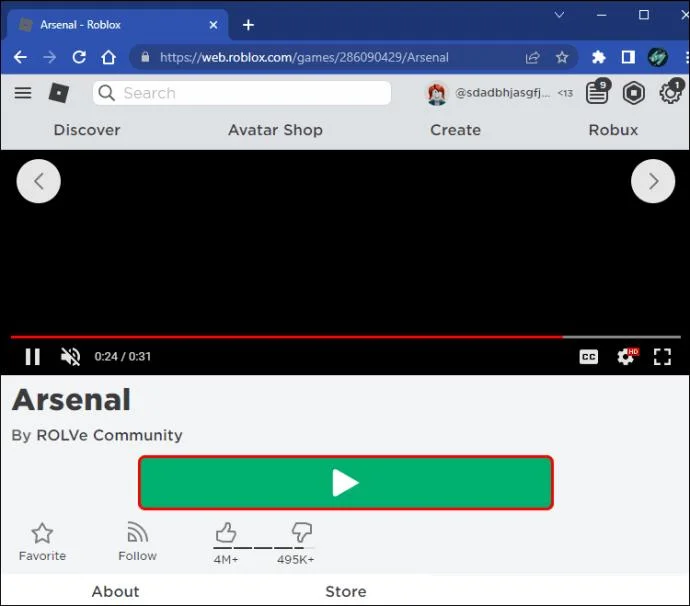Reload the Arsenal page
690x606 pixels.
tap(79, 57)
